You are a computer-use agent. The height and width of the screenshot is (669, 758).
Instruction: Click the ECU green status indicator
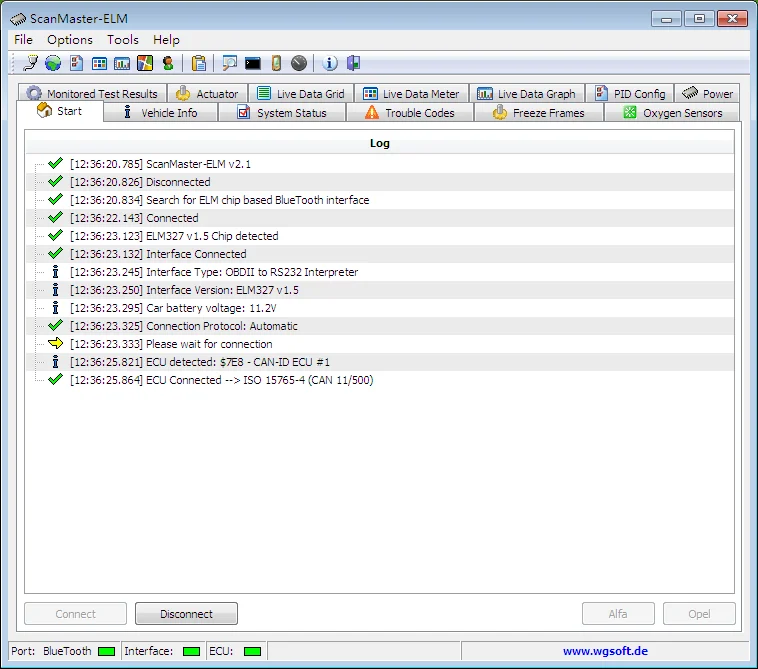[x=252, y=651]
